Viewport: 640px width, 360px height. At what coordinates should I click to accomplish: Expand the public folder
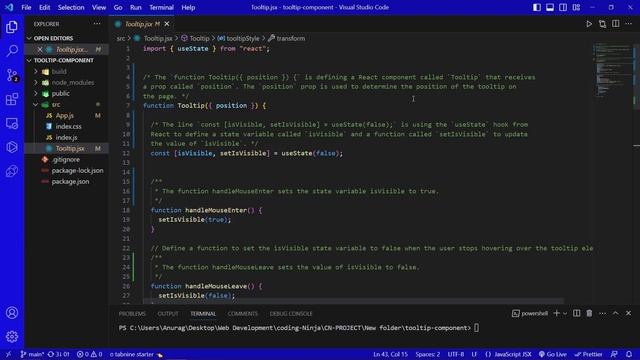pos(60,93)
